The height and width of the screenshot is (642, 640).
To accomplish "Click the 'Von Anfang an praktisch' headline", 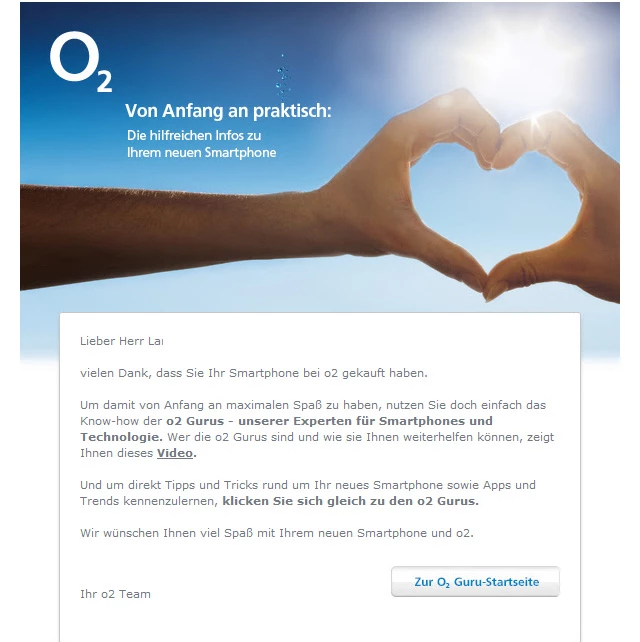I will 227,109.
